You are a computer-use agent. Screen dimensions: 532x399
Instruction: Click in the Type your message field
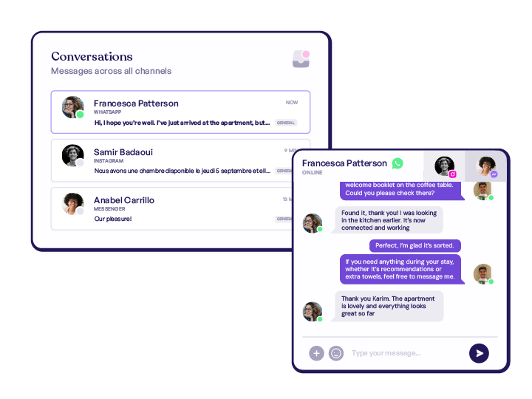click(x=406, y=353)
